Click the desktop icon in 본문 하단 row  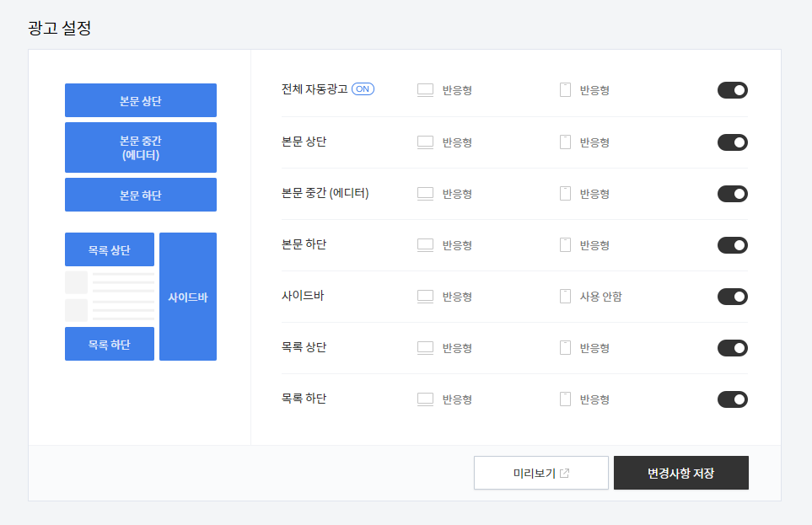[x=425, y=245]
